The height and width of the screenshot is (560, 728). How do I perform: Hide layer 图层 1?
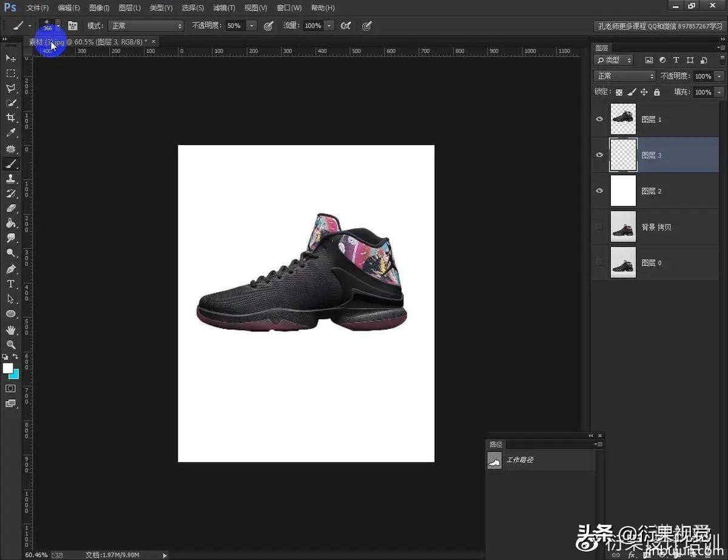click(599, 119)
